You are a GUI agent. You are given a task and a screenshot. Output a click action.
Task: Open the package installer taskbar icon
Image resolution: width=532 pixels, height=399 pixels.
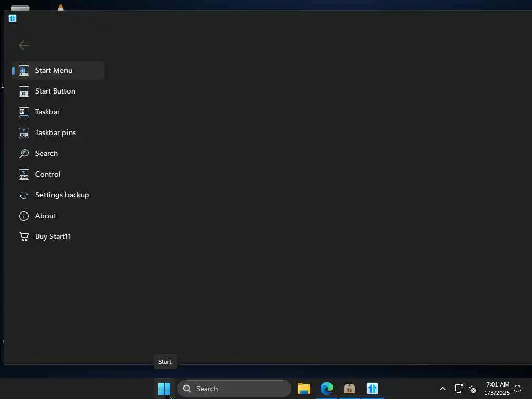(350, 389)
